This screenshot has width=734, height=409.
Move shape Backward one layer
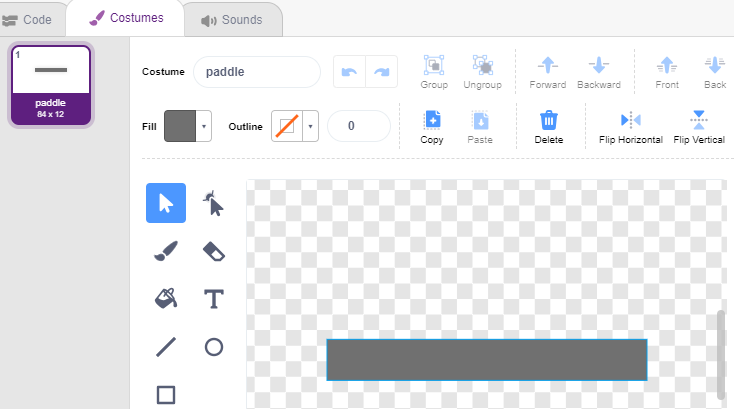point(599,72)
